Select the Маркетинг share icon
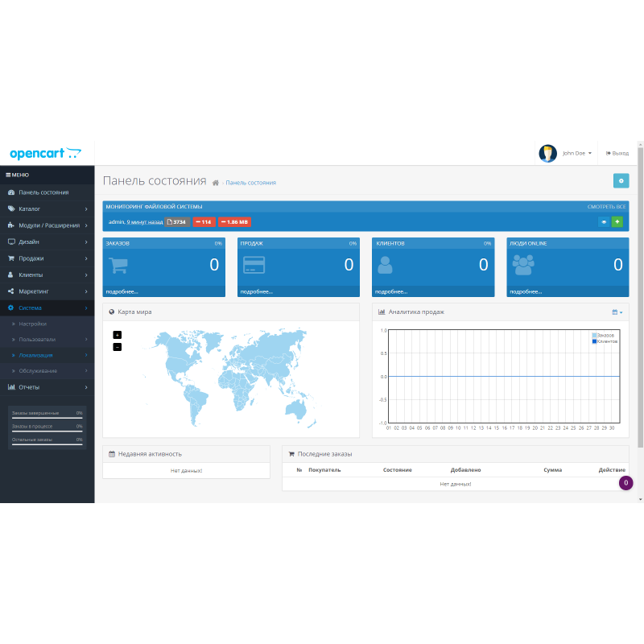644x644 pixels. (11, 291)
